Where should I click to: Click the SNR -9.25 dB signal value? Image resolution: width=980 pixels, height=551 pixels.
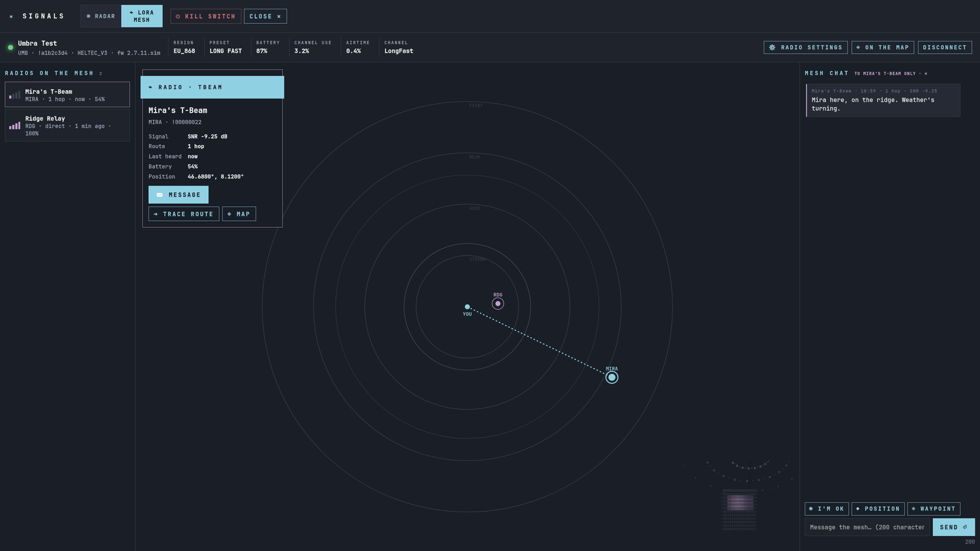click(207, 137)
